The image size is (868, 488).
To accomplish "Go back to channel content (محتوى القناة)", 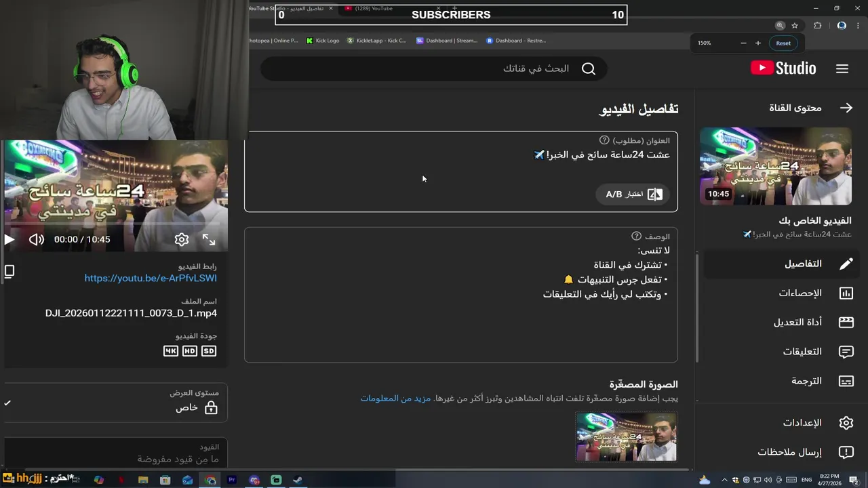I will [x=810, y=108].
